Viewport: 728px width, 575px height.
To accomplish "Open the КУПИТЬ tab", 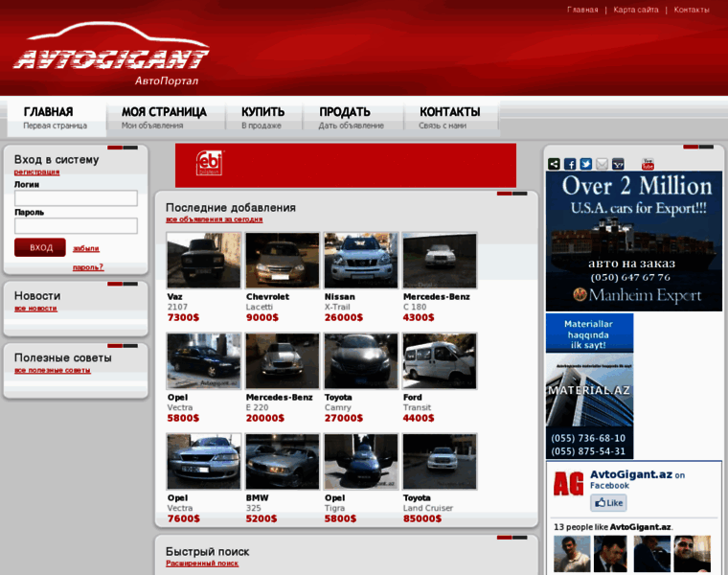I will (263, 117).
